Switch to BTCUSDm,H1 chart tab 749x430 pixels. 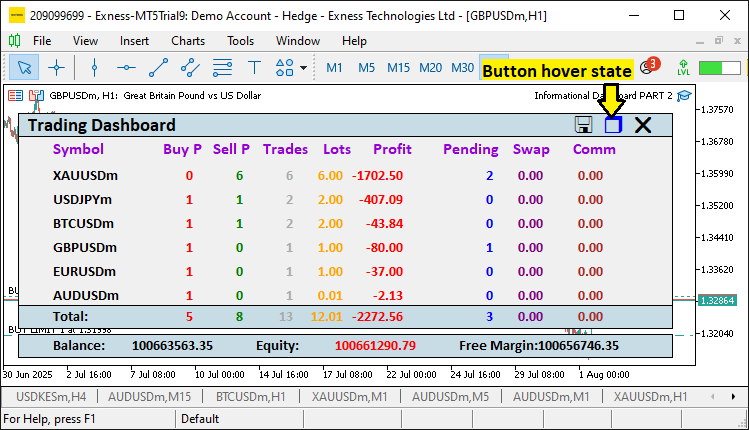coord(250,397)
